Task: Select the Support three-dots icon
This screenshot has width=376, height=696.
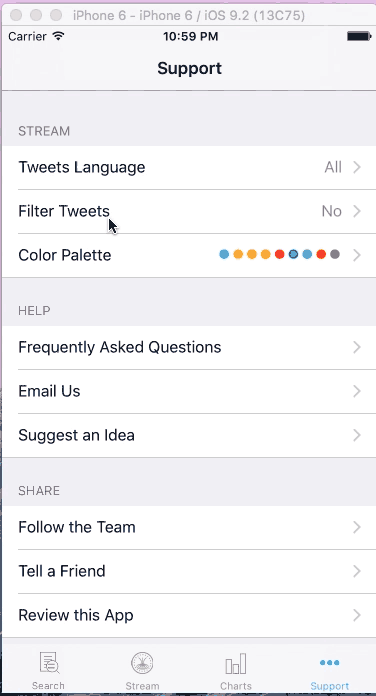Action: tap(329, 663)
